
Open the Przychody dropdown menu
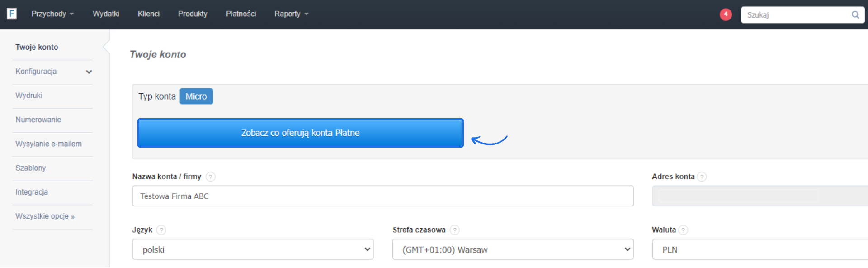[x=52, y=14]
